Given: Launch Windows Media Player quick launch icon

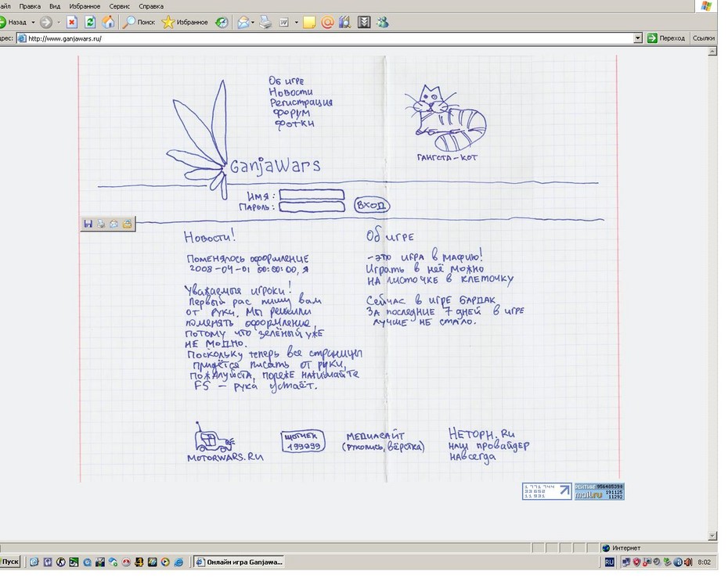Looking at the screenshot, I should [x=165, y=562].
